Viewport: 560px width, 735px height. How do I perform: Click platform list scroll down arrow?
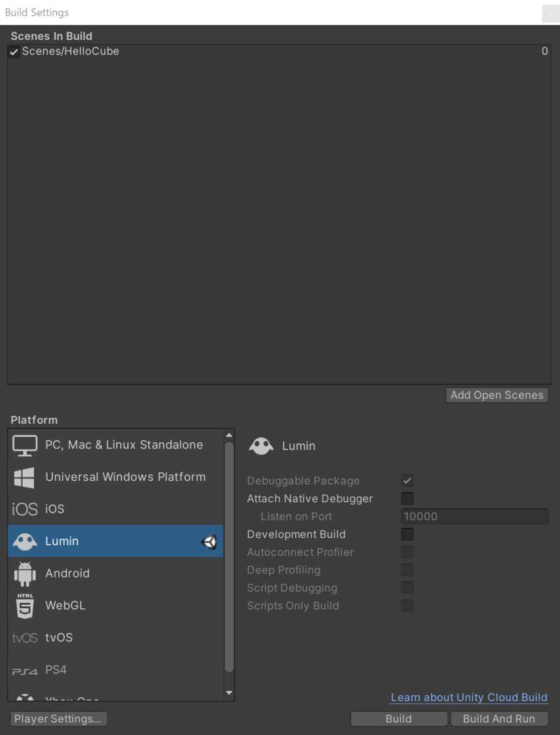click(229, 693)
